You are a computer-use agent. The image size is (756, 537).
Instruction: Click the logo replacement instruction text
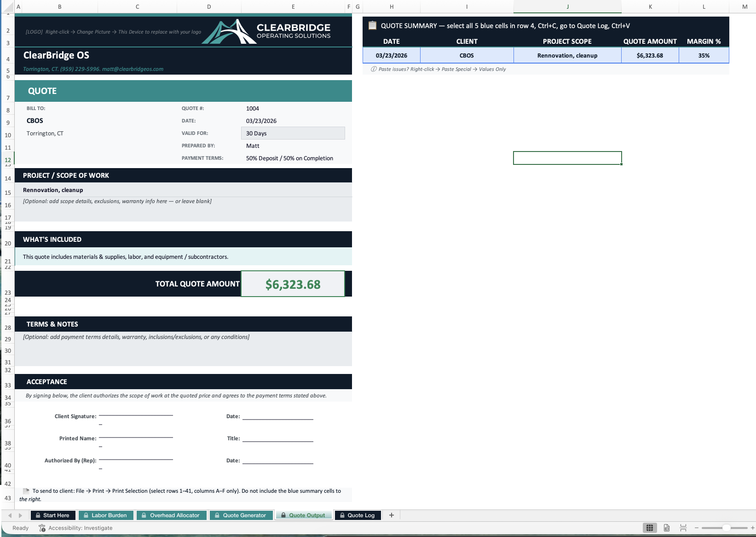coord(113,32)
